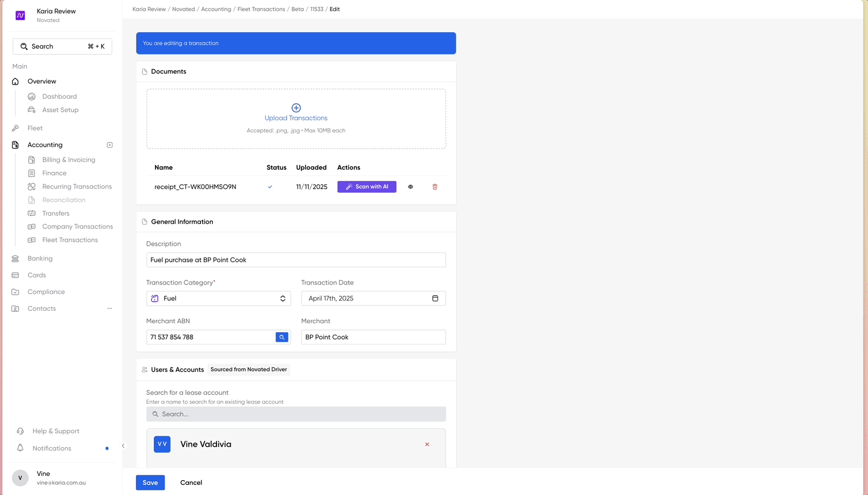Open the Transaction Category dropdown
Image resolution: width=868 pixels, height=495 pixels.
tap(218, 298)
